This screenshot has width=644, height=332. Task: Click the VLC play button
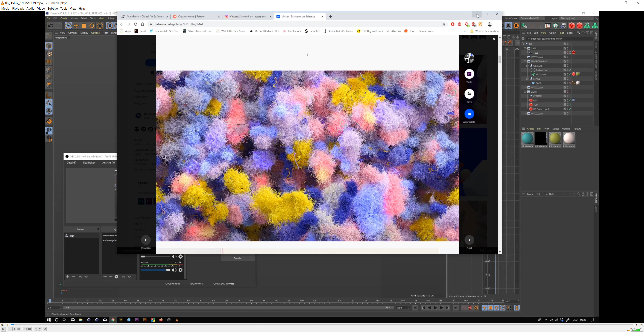[x=3, y=329]
